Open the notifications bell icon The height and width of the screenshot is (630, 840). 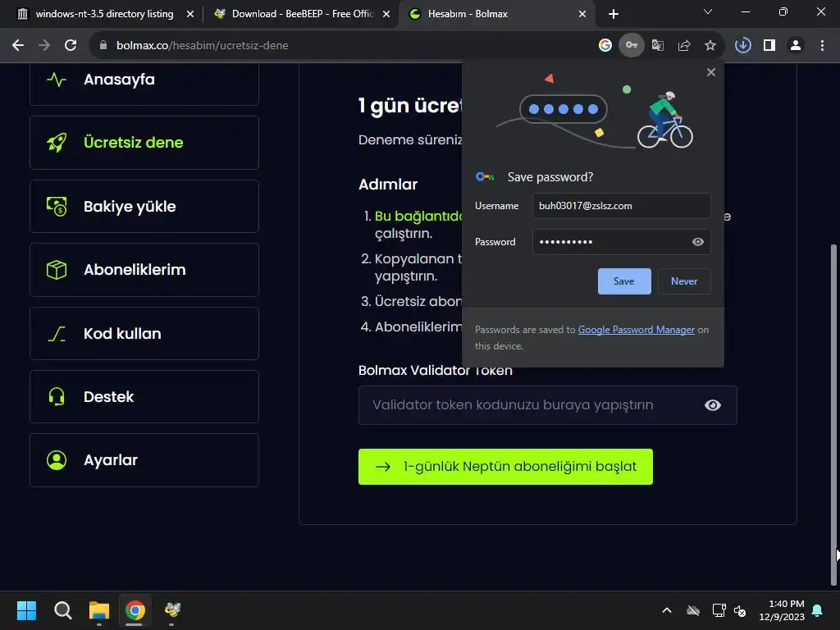click(x=818, y=610)
